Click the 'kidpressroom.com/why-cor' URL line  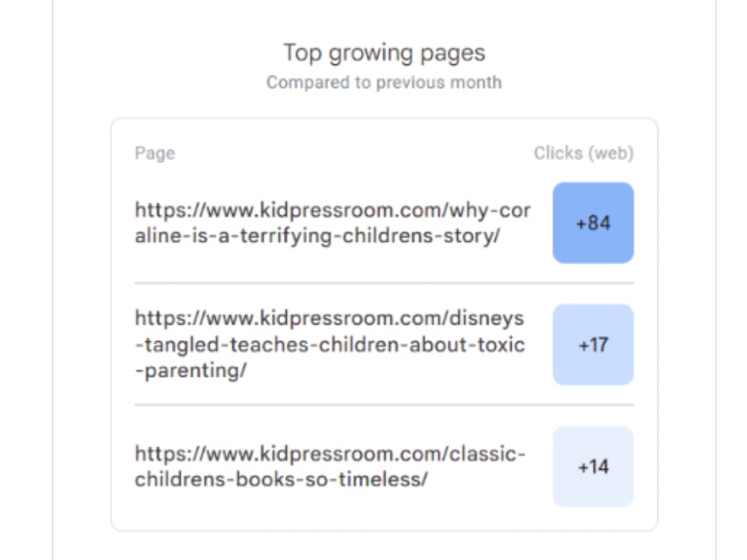pos(332,210)
